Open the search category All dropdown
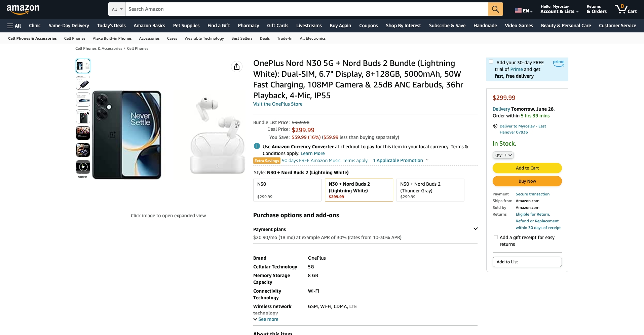The width and height of the screenshot is (644, 335). (x=117, y=9)
